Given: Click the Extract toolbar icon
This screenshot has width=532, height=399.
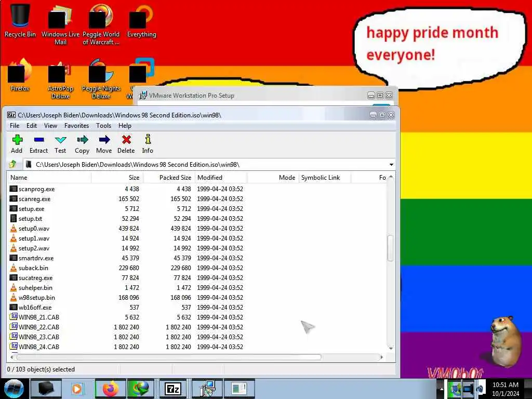Looking at the screenshot, I should pyautogui.click(x=38, y=140).
